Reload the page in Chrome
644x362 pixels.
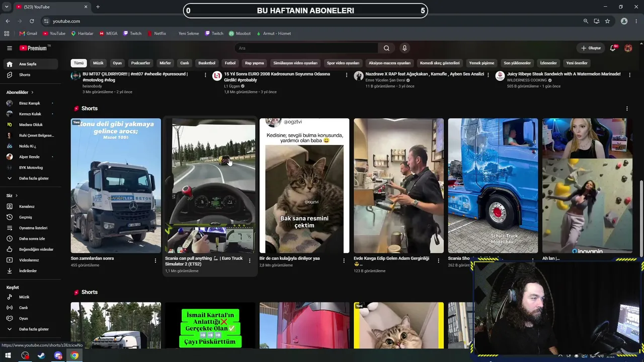pyautogui.click(x=32, y=21)
